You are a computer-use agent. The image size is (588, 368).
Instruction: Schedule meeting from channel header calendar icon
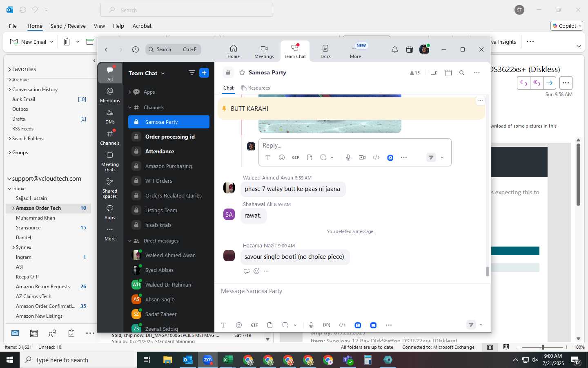(x=448, y=73)
